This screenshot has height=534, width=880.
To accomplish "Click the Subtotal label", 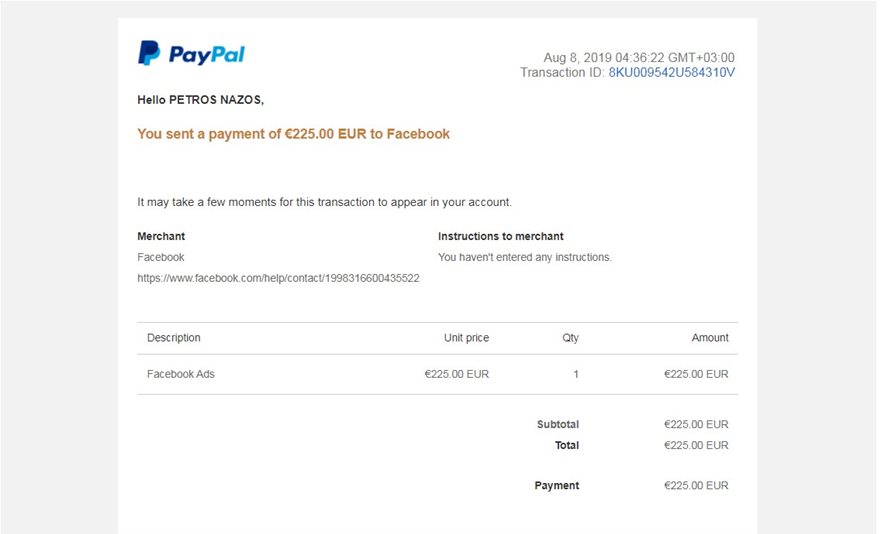I will [557, 425].
